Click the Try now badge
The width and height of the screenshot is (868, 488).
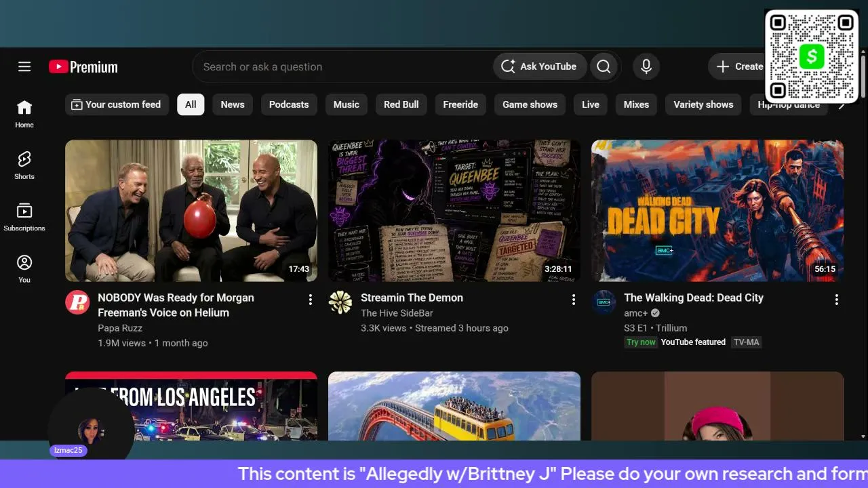coord(641,342)
